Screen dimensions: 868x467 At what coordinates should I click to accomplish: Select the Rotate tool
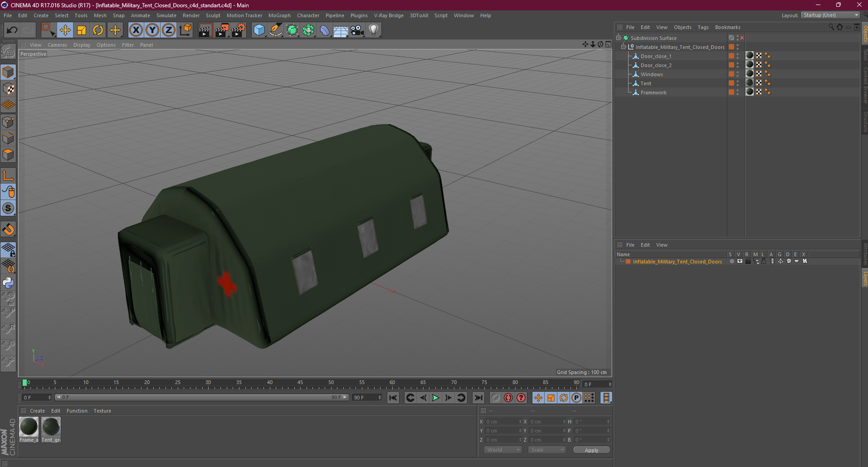click(x=98, y=30)
